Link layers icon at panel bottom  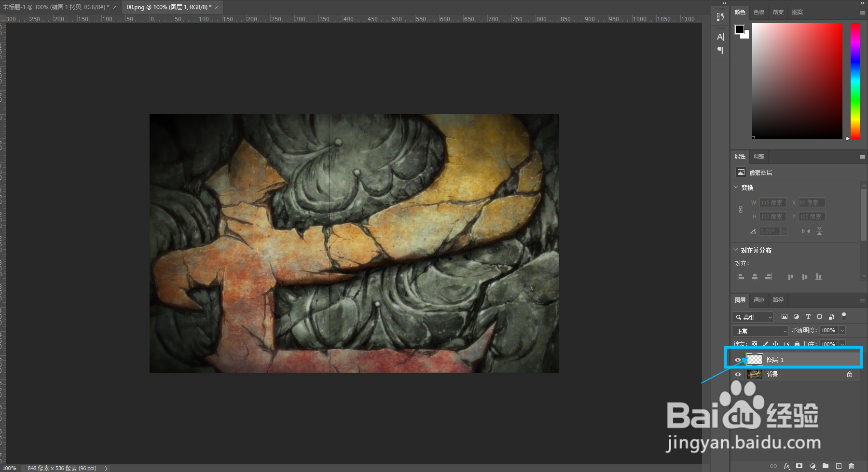point(773,466)
